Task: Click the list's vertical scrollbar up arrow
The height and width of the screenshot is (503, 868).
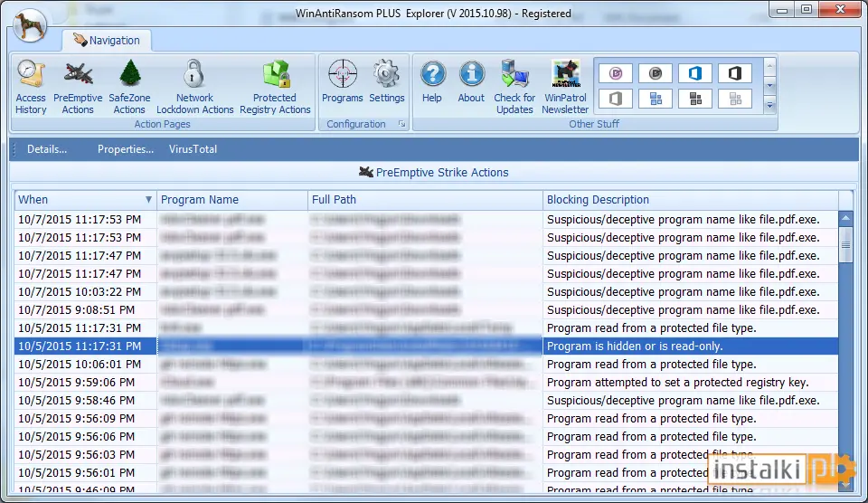Action: coord(845,218)
